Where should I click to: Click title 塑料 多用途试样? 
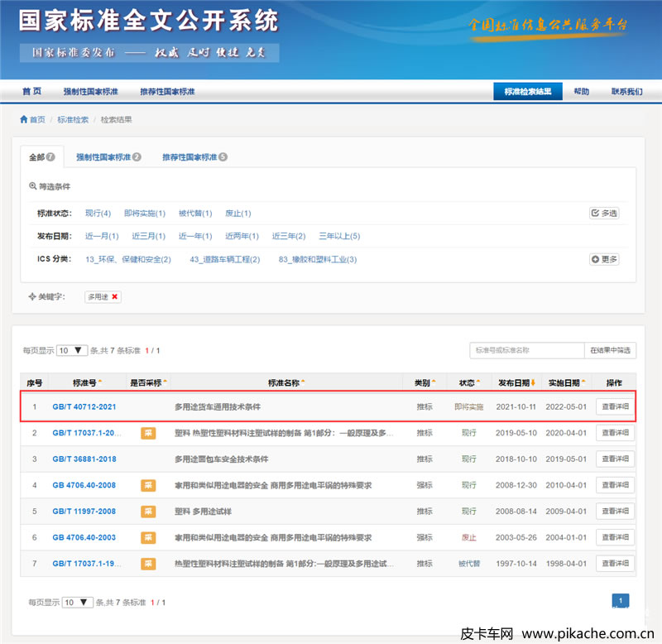tap(203, 512)
